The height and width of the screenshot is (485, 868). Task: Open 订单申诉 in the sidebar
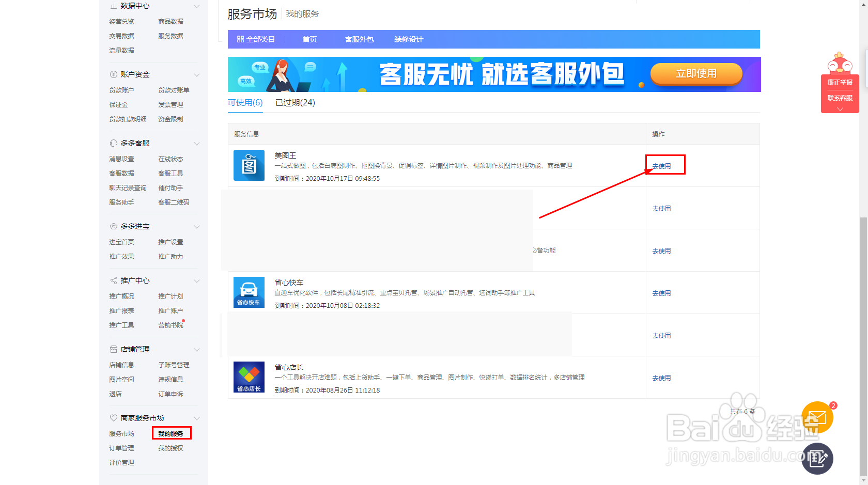(171, 394)
